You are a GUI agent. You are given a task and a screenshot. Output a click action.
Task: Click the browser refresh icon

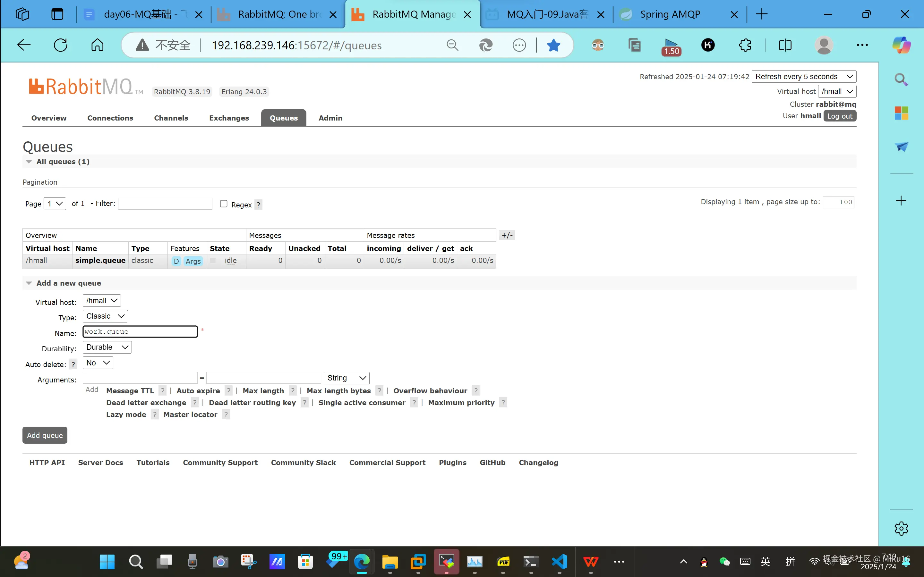[x=60, y=45]
